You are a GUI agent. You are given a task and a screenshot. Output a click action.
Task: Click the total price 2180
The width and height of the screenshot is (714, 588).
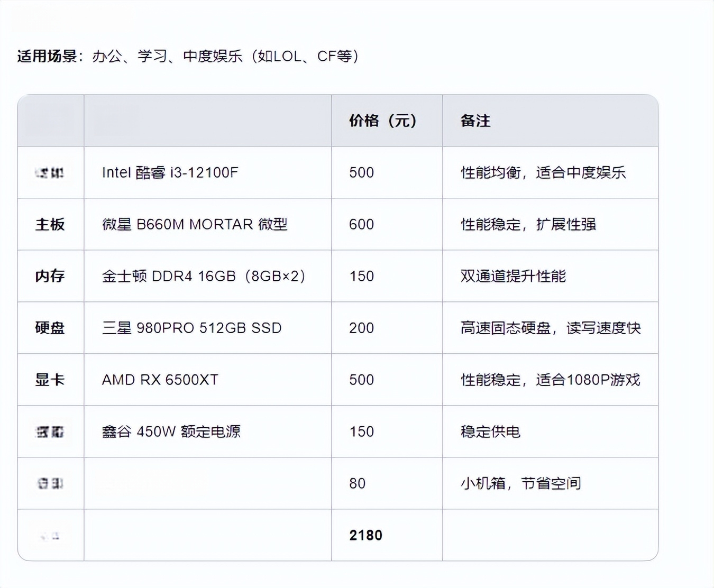point(365,535)
